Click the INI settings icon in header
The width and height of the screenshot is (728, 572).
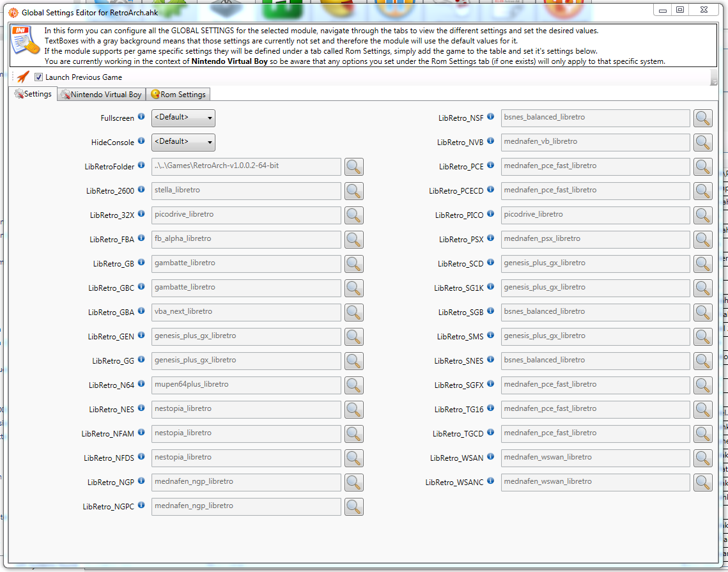point(25,40)
